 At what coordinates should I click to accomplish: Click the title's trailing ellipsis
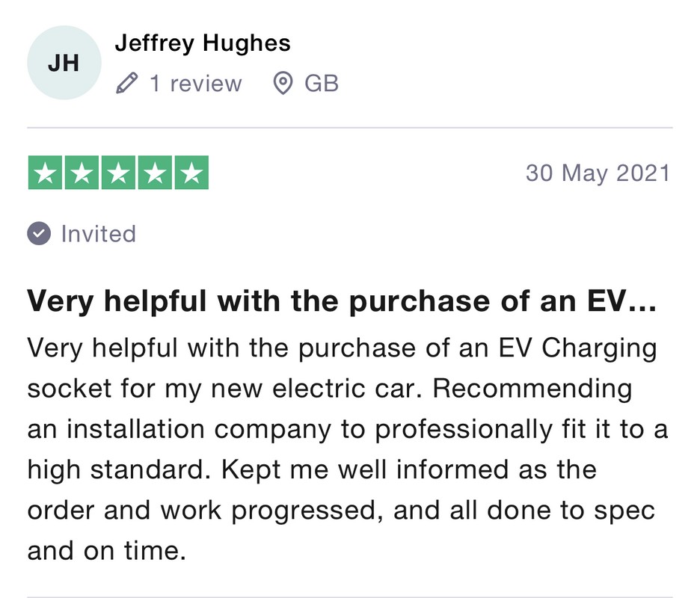(642, 308)
